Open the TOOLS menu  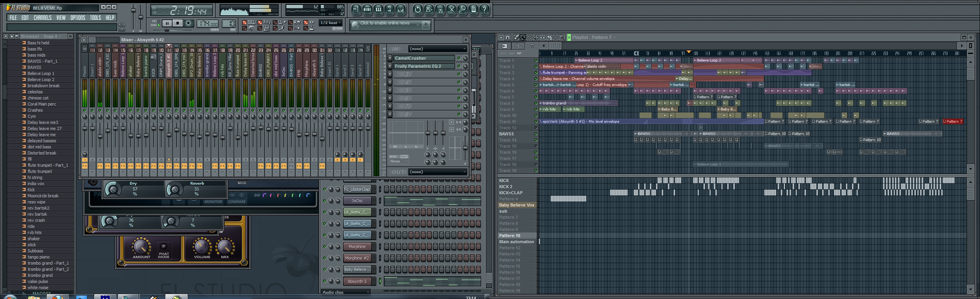pyautogui.click(x=95, y=18)
